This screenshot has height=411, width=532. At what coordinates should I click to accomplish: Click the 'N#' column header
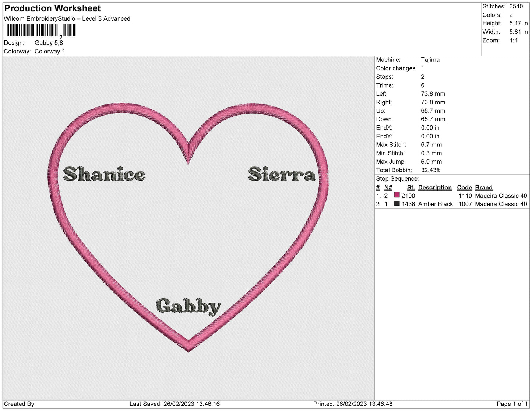click(x=388, y=188)
